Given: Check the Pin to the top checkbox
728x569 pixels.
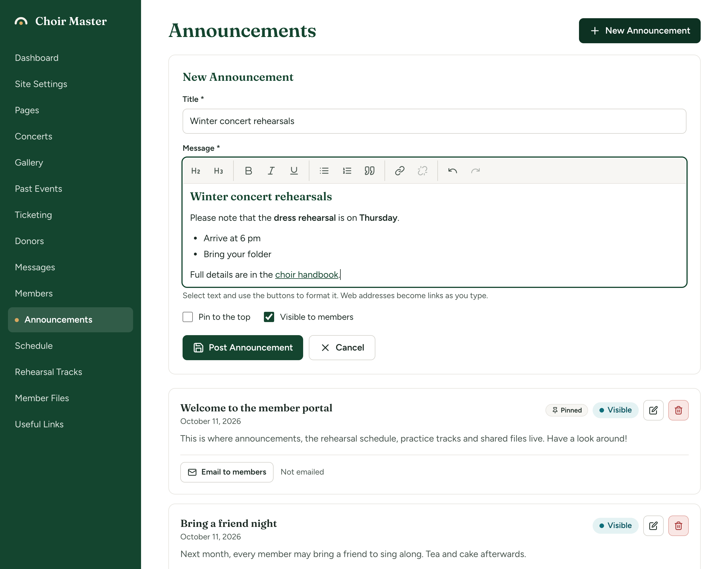Looking at the screenshot, I should (x=188, y=317).
